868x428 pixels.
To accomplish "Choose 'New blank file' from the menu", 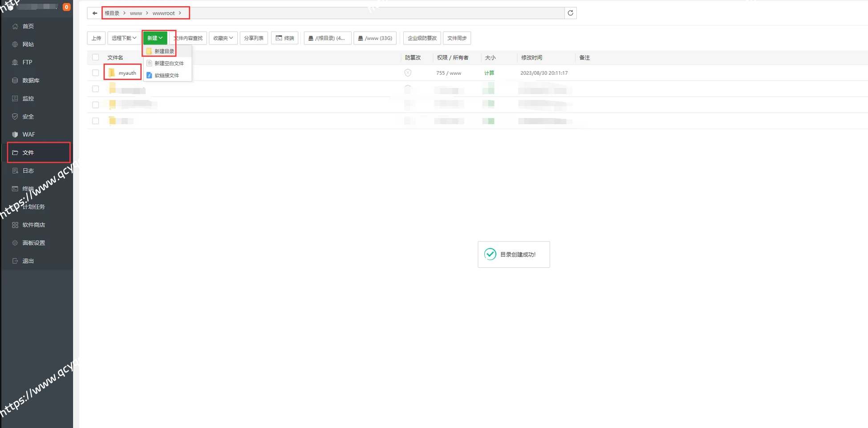I will [169, 64].
